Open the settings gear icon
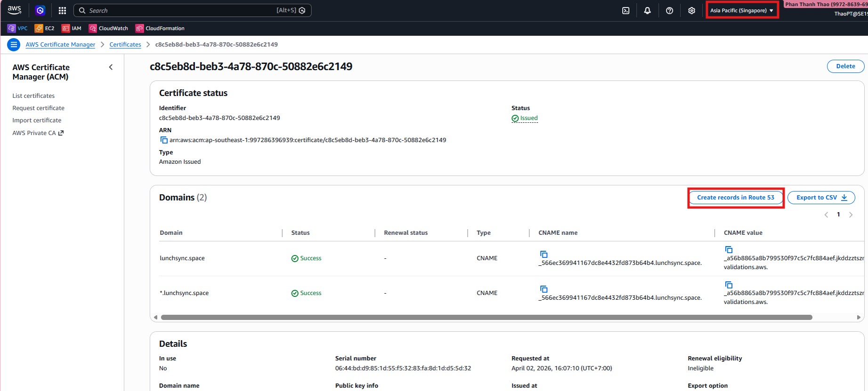The width and height of the screenshot is (868, 391). tap(691, 10)
